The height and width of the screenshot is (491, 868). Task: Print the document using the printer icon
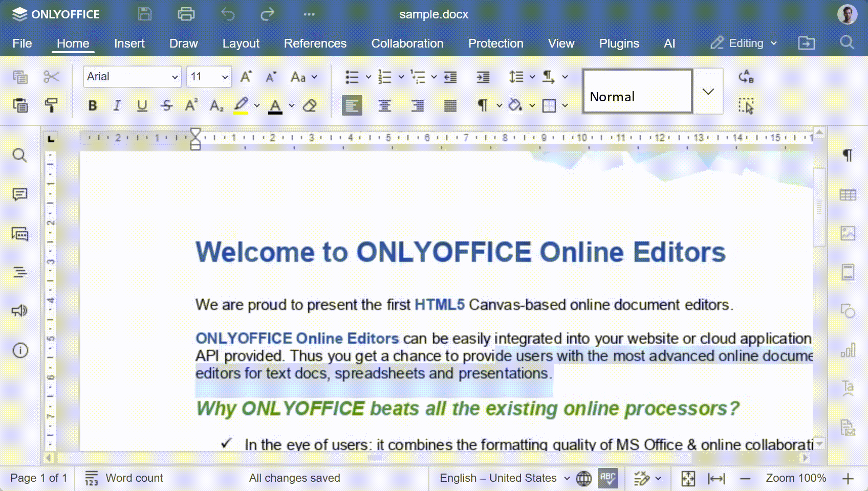186,14
